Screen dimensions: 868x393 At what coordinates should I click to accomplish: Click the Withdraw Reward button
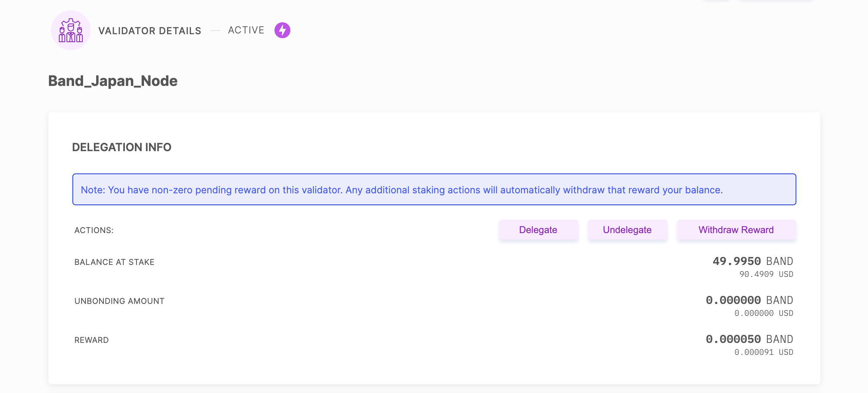point(736,230)
